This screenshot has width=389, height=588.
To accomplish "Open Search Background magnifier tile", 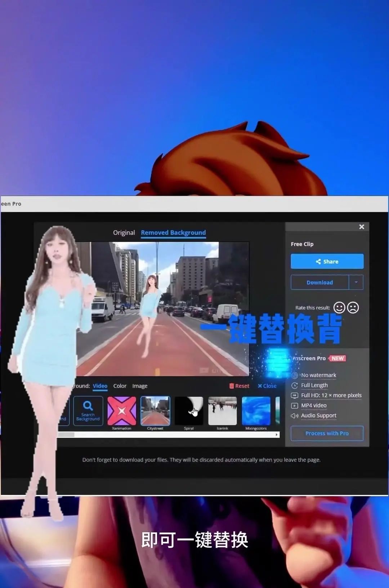I will tap(88, 411).
